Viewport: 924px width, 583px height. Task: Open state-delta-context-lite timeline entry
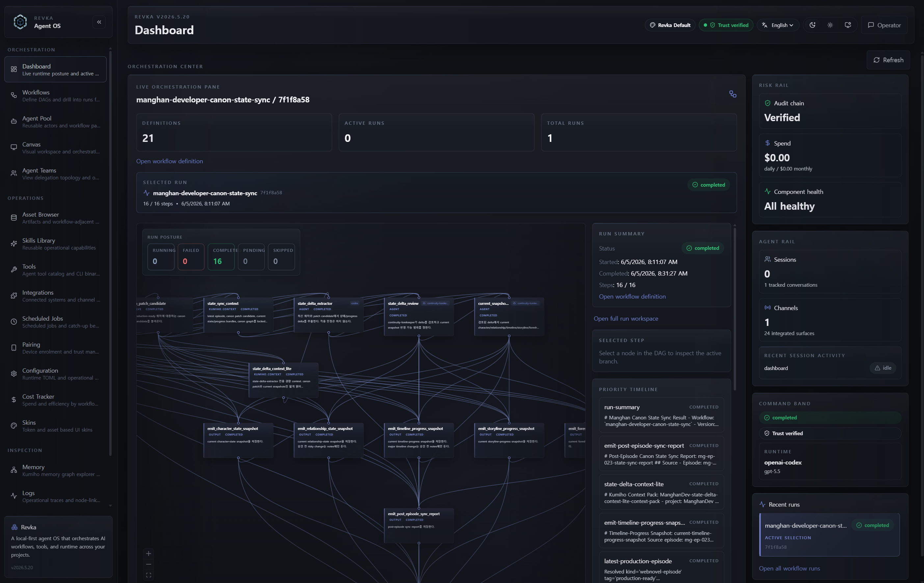[x=662, y=492]
